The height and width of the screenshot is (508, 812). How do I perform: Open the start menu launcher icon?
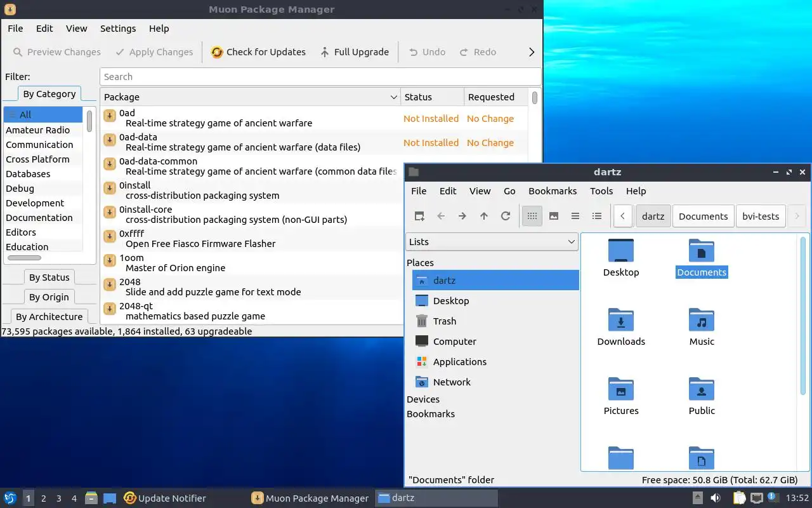click(x=10, y=498)
